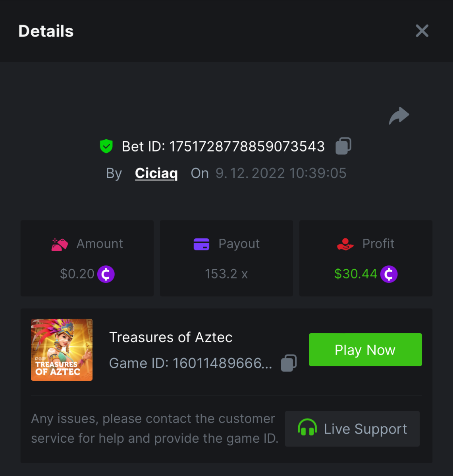Click the Bet ID number text

247,146
